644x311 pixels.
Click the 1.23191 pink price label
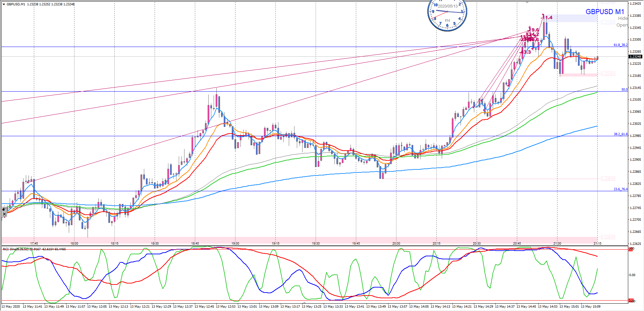click(608, 74)
